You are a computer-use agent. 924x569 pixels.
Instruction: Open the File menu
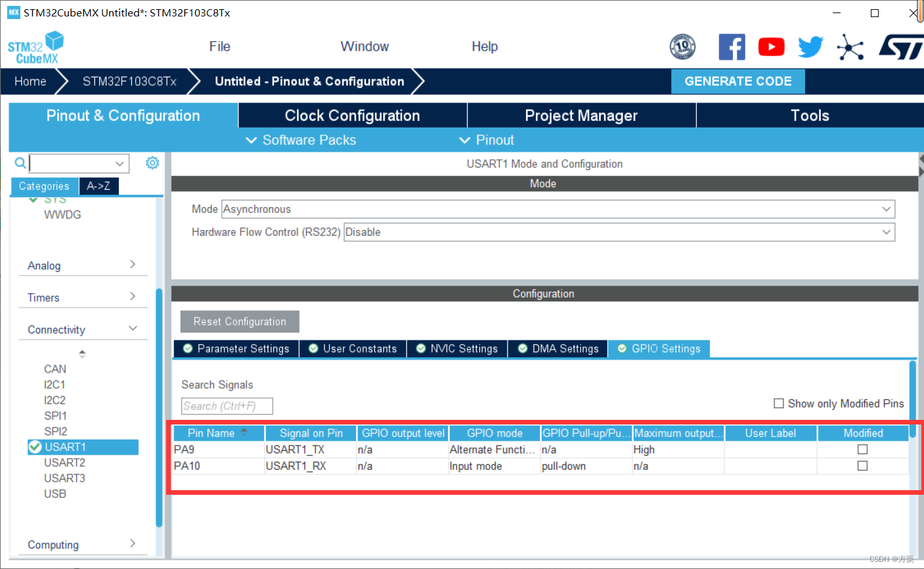coord(220,47)
